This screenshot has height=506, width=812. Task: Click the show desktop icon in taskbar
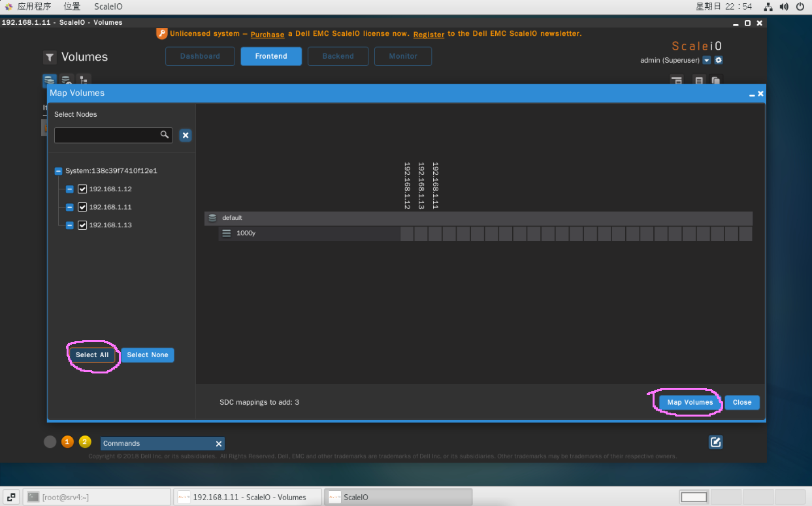pos(12,497)
